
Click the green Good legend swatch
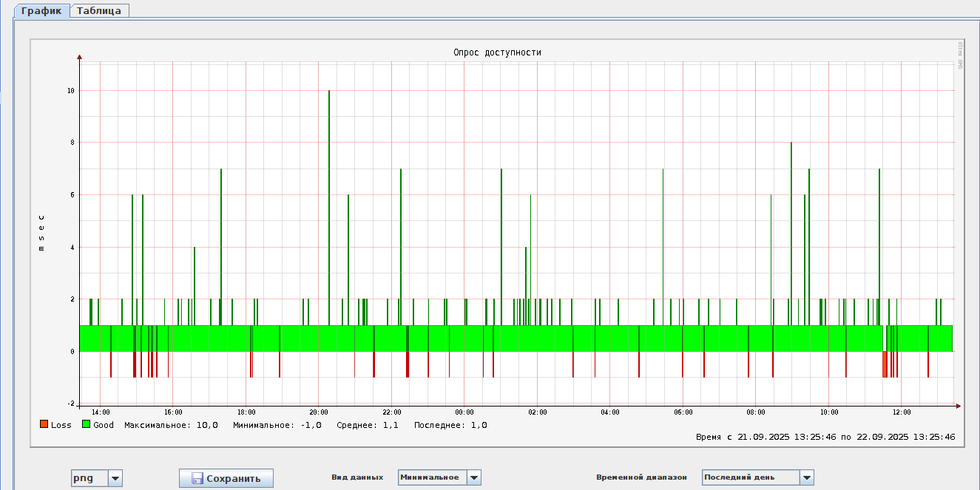coord(86,425)
